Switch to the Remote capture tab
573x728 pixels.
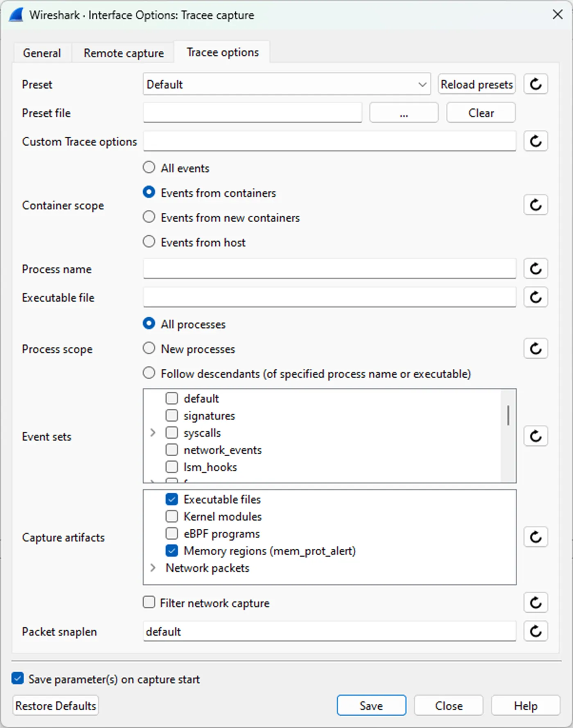pyautogui.click(x=124, y=53)
